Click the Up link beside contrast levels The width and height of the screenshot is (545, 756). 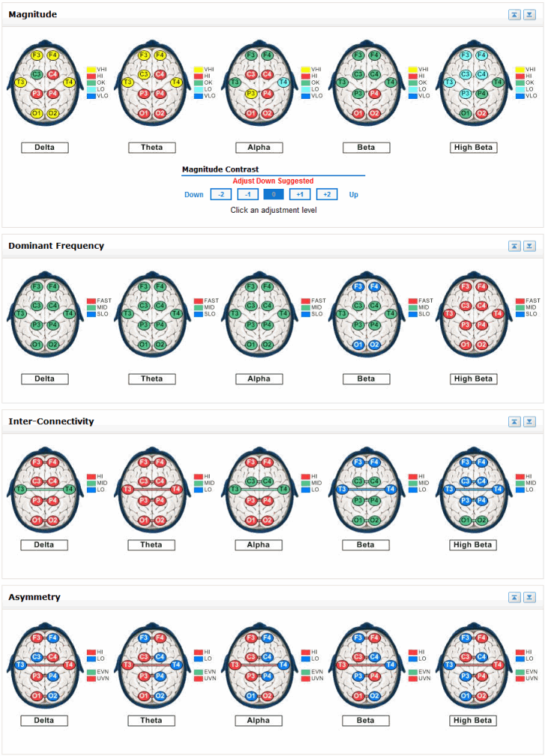coord(354,195)
